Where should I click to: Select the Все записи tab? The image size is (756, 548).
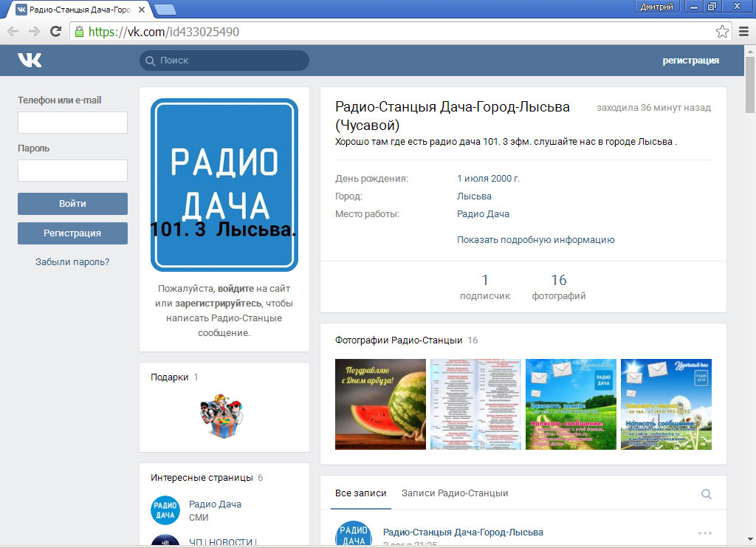(x=360, y=493)
